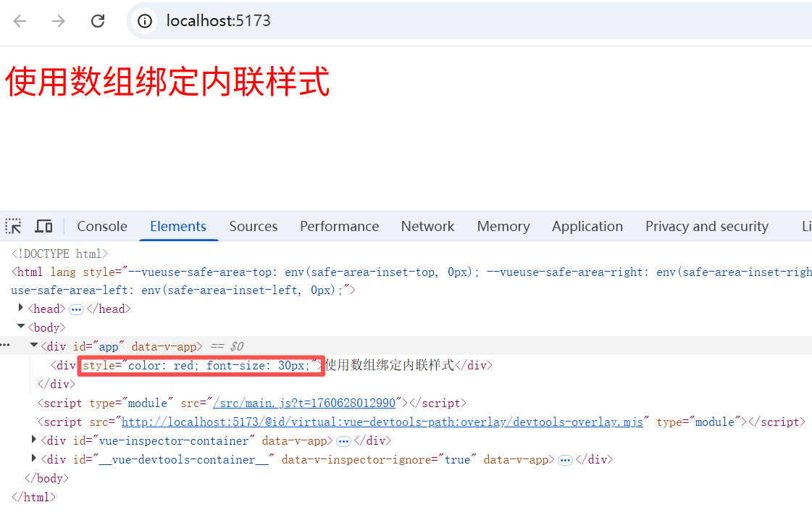This screenshot has height=515, width=812.
Task: Click the ellipsis badge in __vue-devtools-container__ row
Action: pos(565,460)
